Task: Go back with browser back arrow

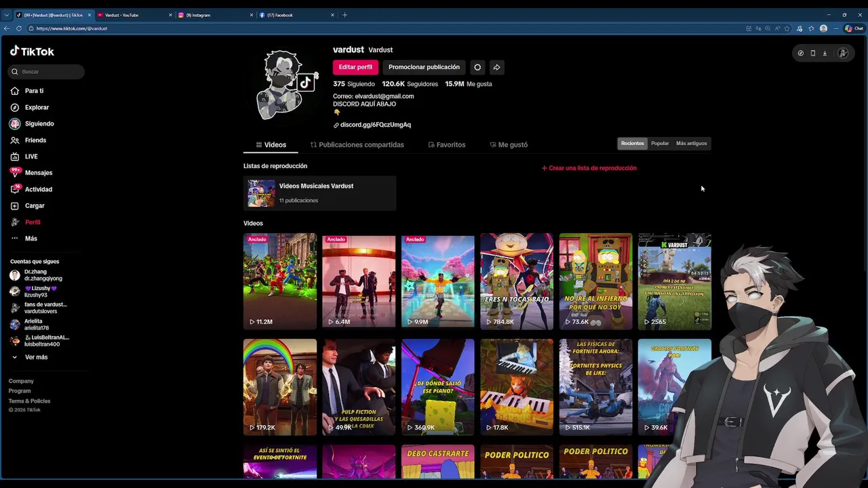Action: pyautogui.click(x=7, y=28)
